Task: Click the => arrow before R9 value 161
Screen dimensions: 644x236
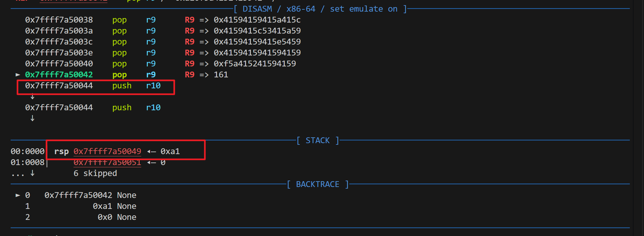Action: [x=204, y=75]
